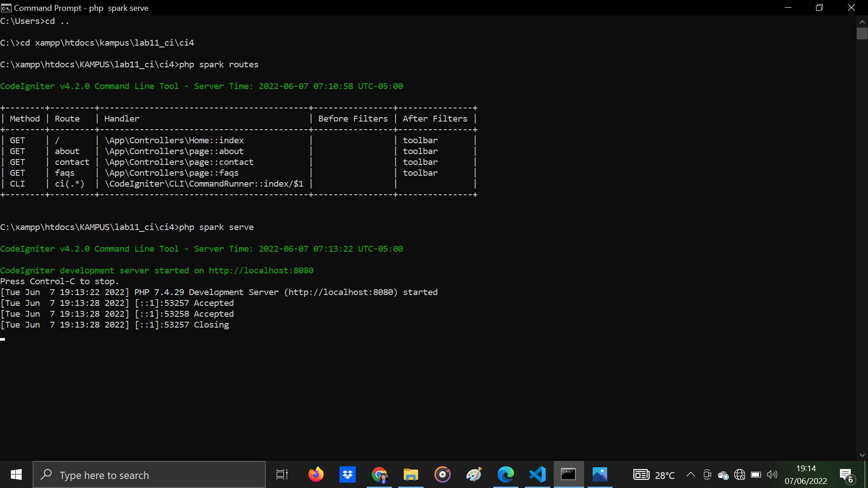The height and width of the screenshot is (488, 868).
Task: Open Paint 3D from the taskbar
Action: 474,474
